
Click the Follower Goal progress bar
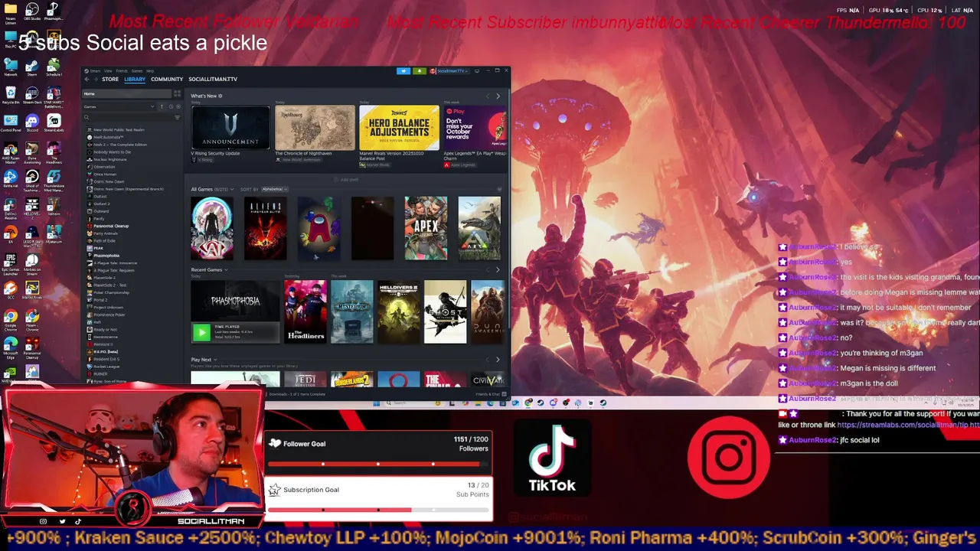click(x=377, y=464)
